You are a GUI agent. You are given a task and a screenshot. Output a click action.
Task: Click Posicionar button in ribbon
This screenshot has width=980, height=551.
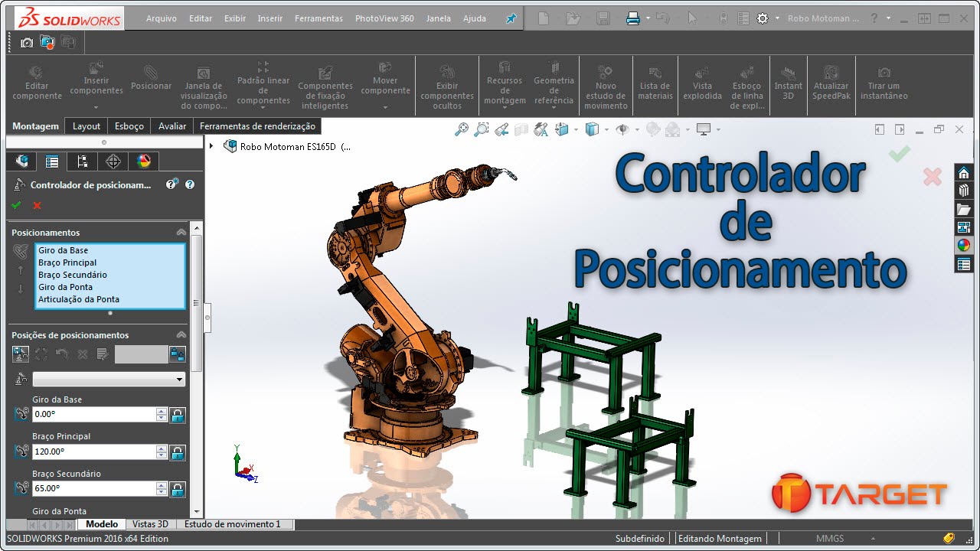click(151, 77)
